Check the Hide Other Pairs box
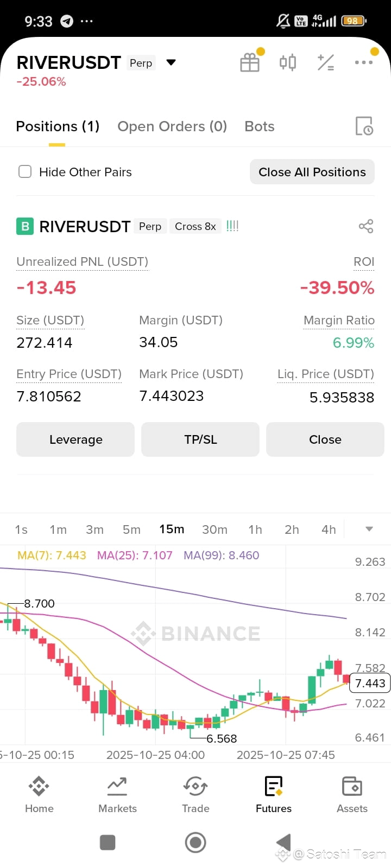The height and width of the screenshot is (868, 391). click(25, 172)
